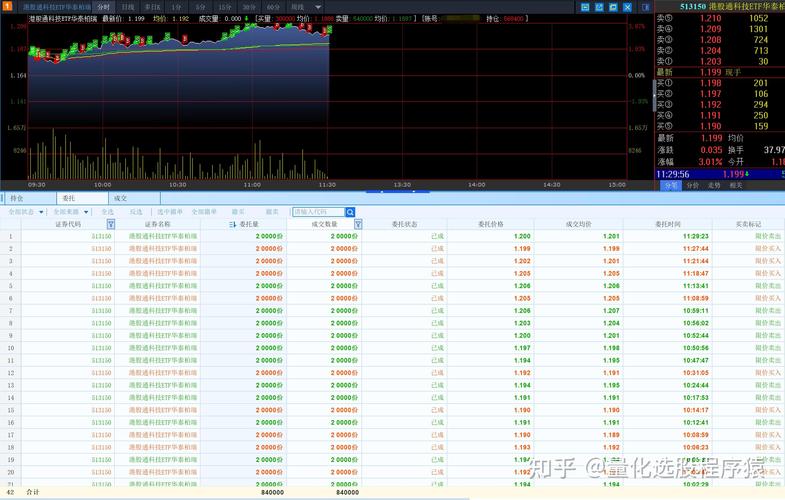The image size is (785, 500).
Task: Click the 11:29:56 time bar
Action: (720, 174)
